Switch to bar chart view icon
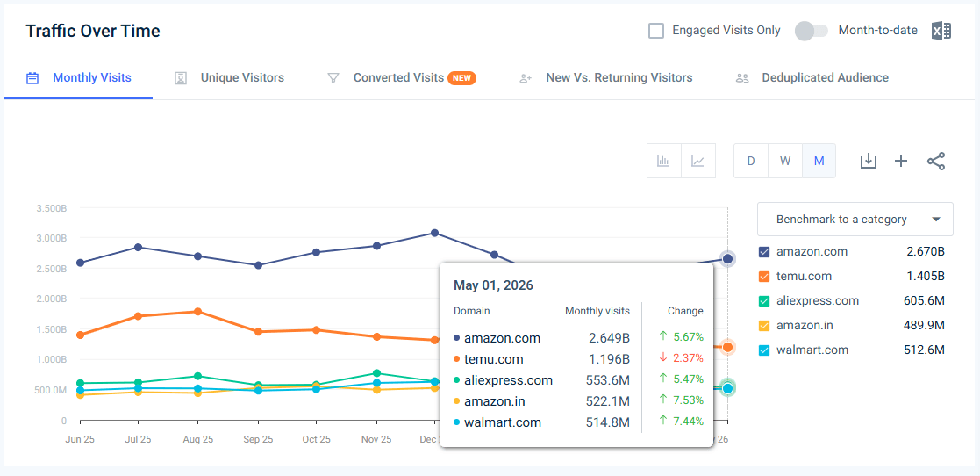The height and width of the screenshot is (476, 980). pyautogui.click(x=664, y=161)
